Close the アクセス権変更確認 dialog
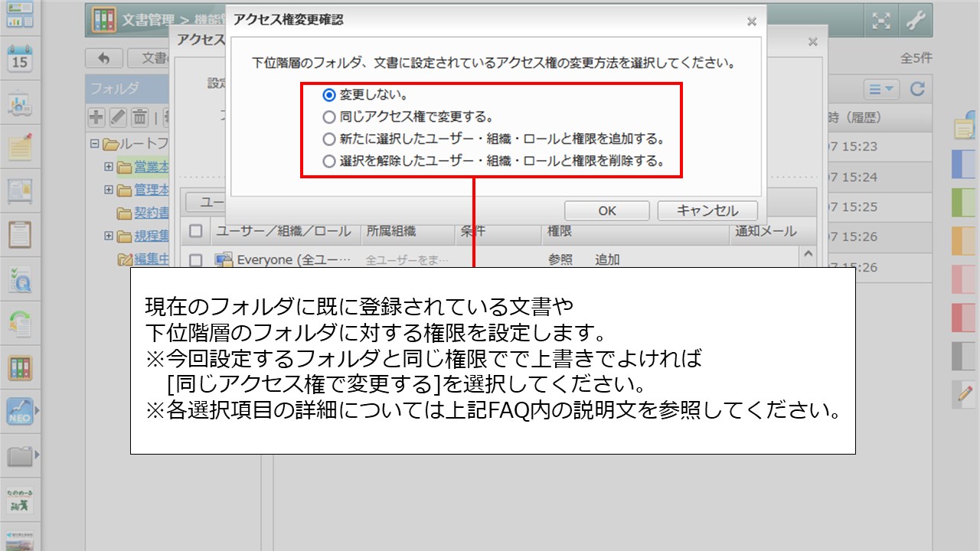The height and width of the screenshot is (551, 980). pyautogui.click(x=752, y=21)
